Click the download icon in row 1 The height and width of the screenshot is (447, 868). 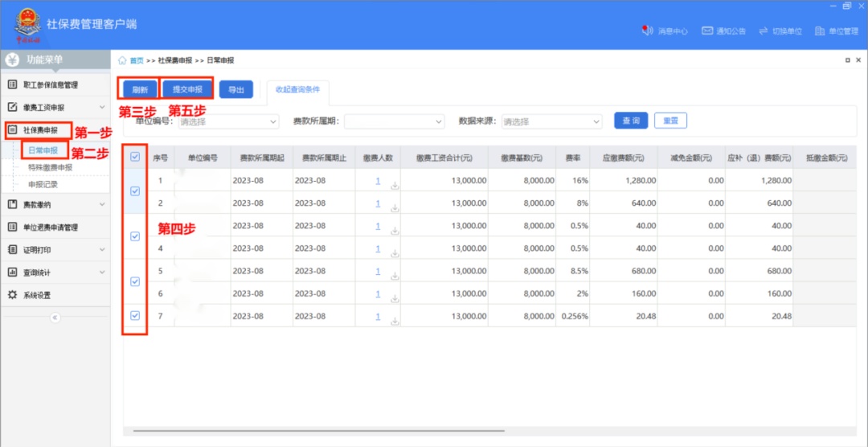click(395, 186)
